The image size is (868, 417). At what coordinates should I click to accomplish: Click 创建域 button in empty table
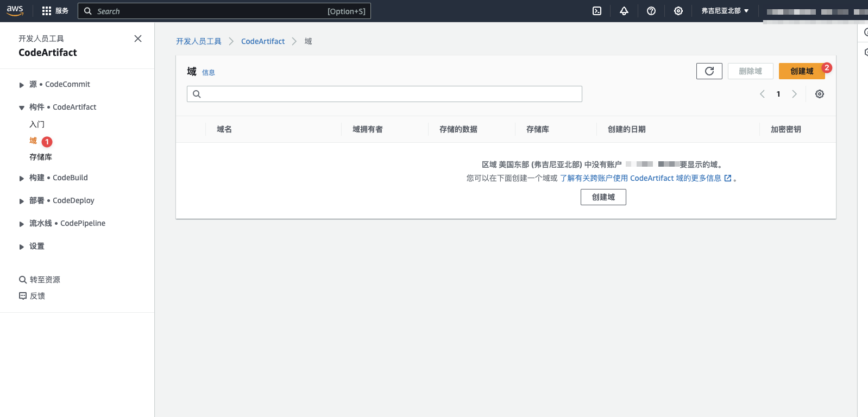(603, 197)
